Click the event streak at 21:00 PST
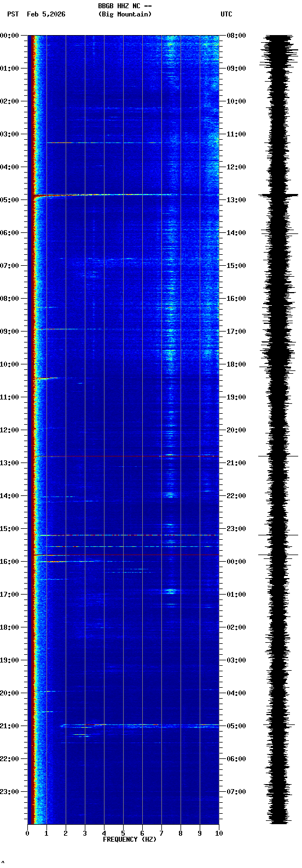The height and width of the screenshot is (868, 302). click(x=140, y=725)
